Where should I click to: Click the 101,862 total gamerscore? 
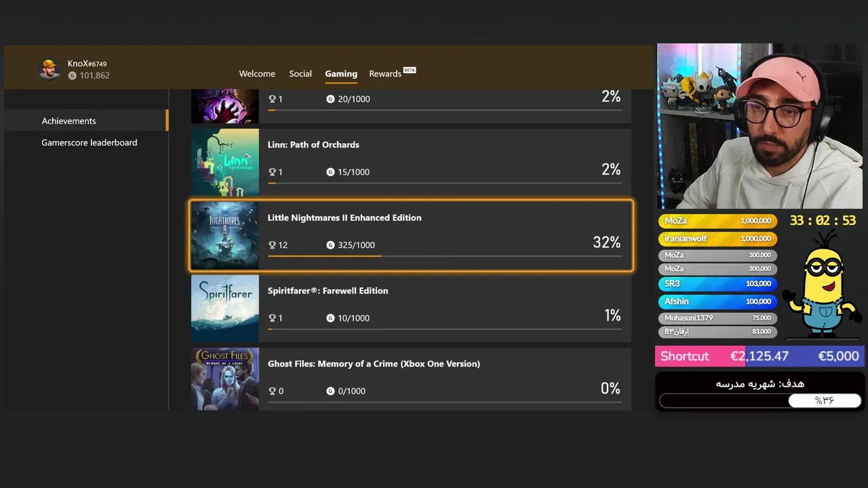click(x=94, y=76)
